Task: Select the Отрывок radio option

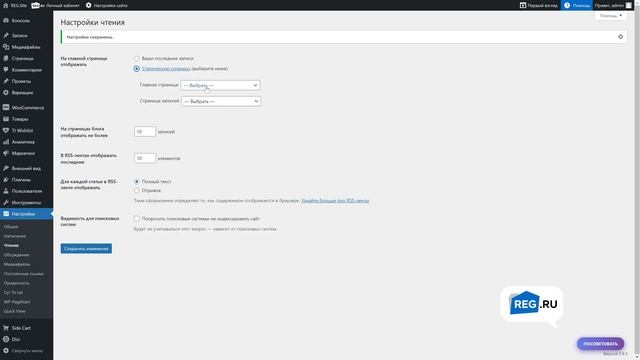Action: pos(137,190)
